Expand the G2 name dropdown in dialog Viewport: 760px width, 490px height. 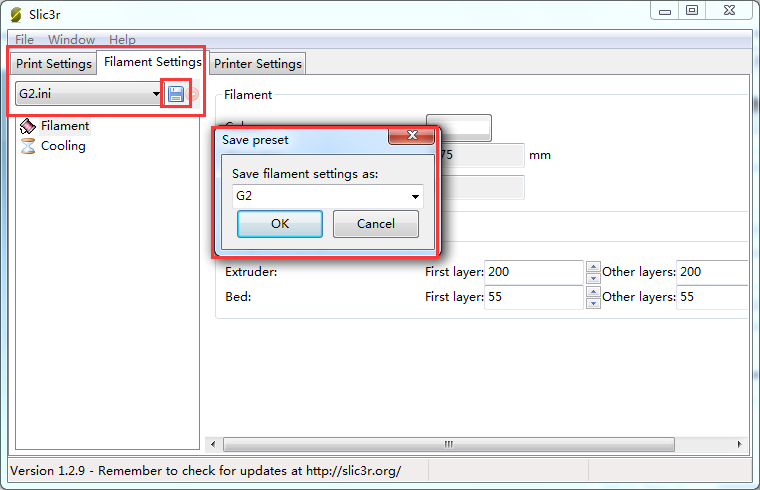(415, 196)
